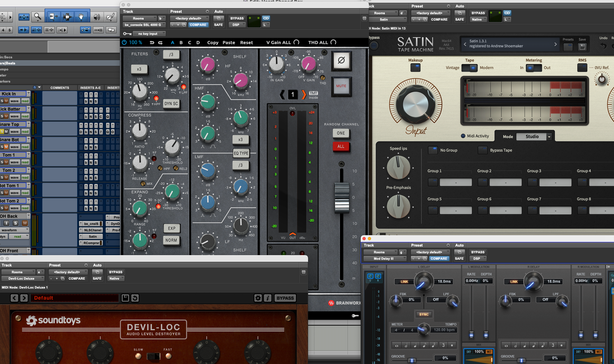Image resolution: width=614 pixels, height=364 pixels.
Task: Go to next channel orange arrow
Action: [303, 94]
